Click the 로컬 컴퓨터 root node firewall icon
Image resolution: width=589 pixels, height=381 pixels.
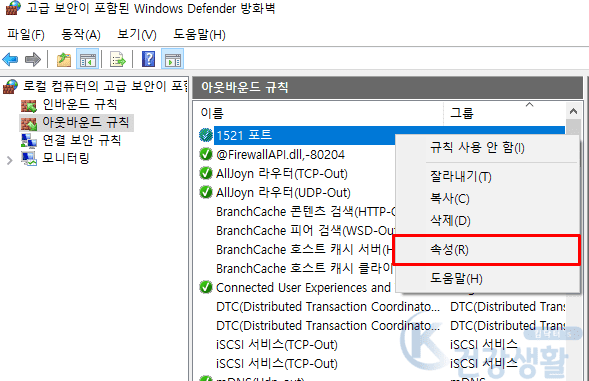11,86
